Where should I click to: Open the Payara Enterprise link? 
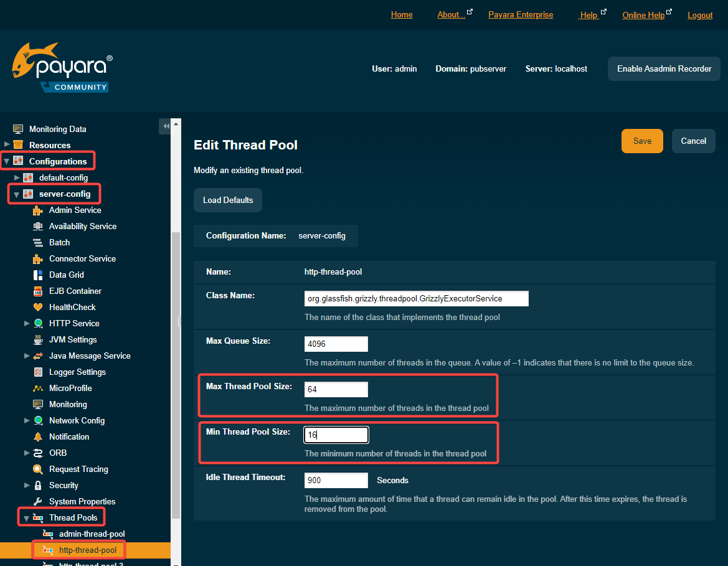[520, 15]
